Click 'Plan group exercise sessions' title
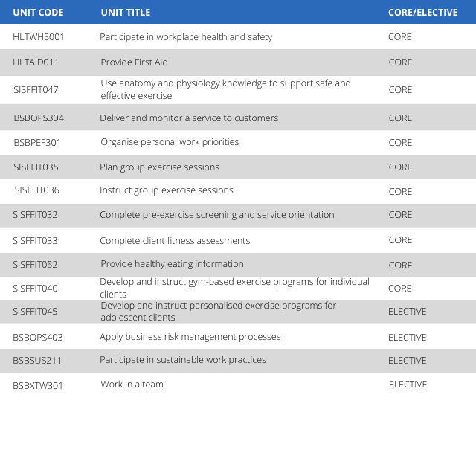 tap(159, 167)
